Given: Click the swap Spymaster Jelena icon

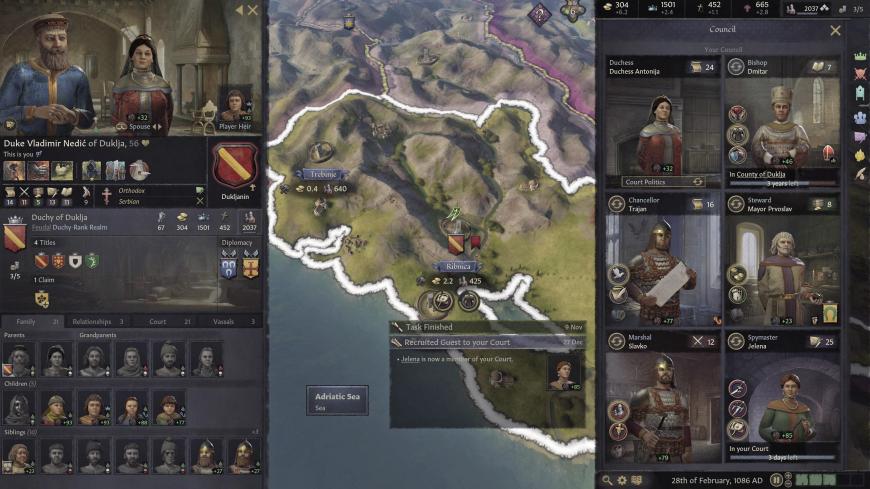Looking at the screenshot, I should [736, 341].
